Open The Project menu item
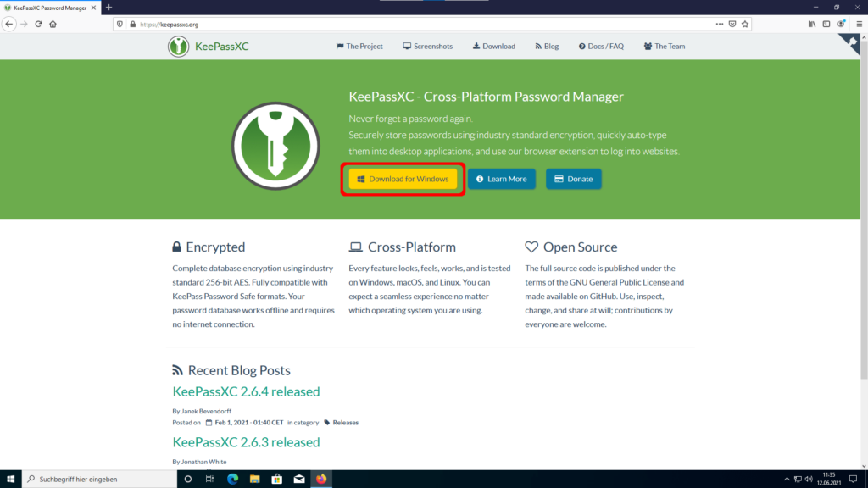 [x=359, y=47]
